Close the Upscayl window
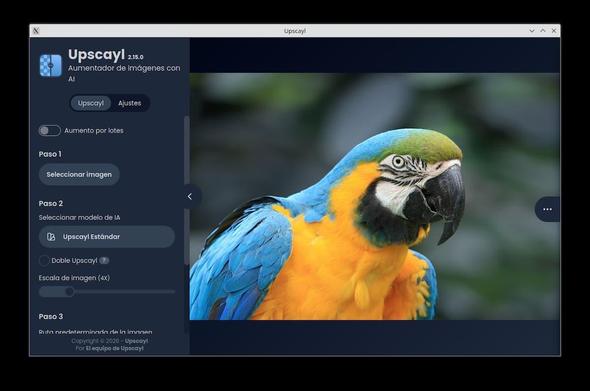Screen dimensions: 590x391 [554, 31]
